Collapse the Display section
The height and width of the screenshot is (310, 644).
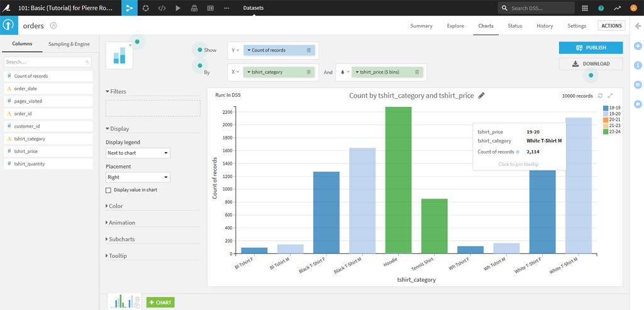(x=118, y=128)
